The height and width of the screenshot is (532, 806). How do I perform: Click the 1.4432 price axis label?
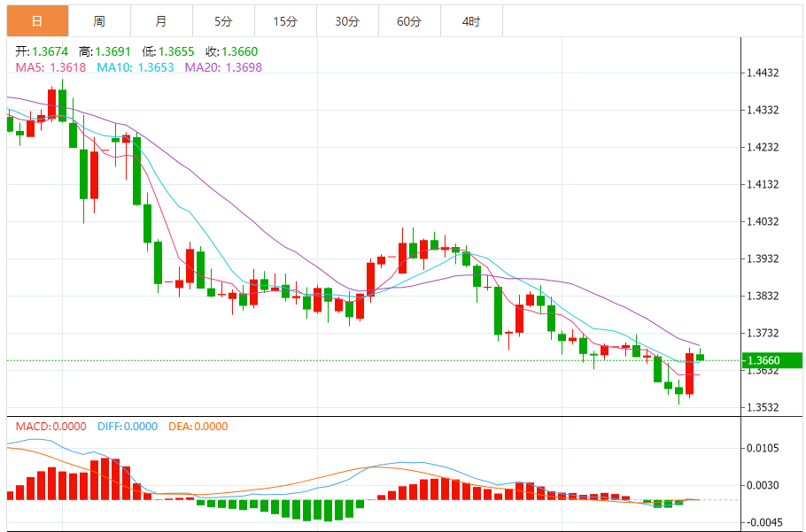click(764, 73)
